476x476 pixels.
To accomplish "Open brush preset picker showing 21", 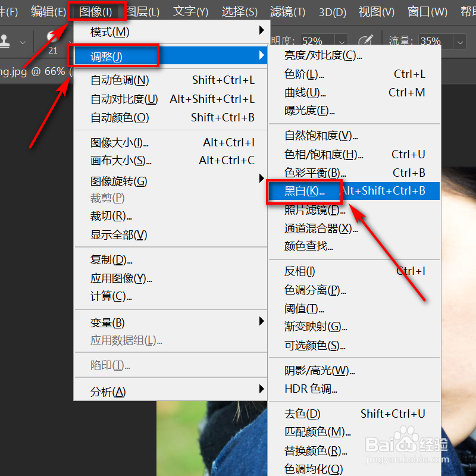I will click(x=53, y=42).
